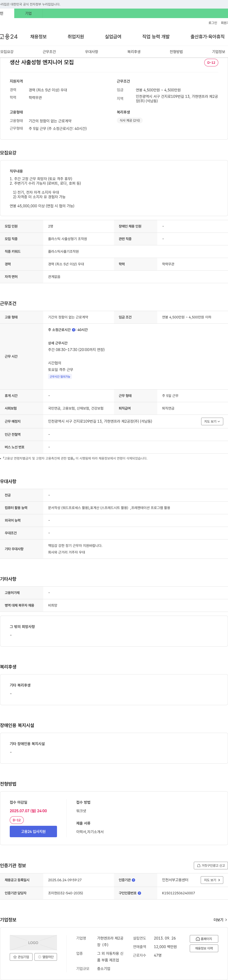
Task: Jump to 복리후생 section tab
Action: pyautogui.click(x=134, y=52)
